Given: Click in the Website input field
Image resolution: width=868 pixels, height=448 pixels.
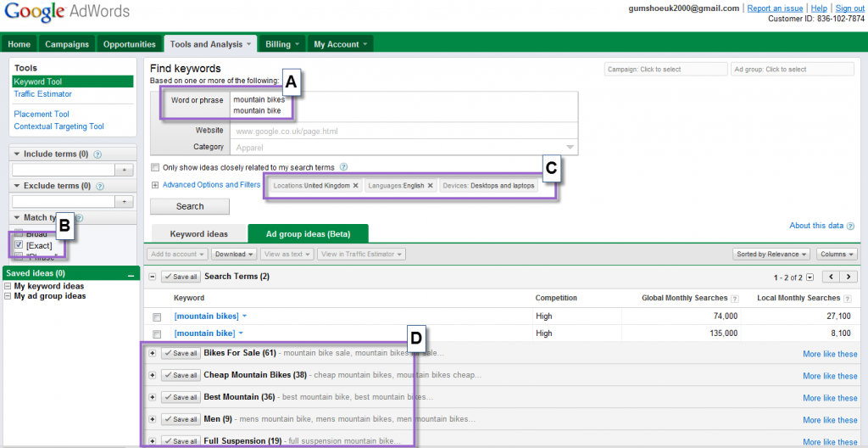Looking at the screenshot, I should (x=403, y=132).
